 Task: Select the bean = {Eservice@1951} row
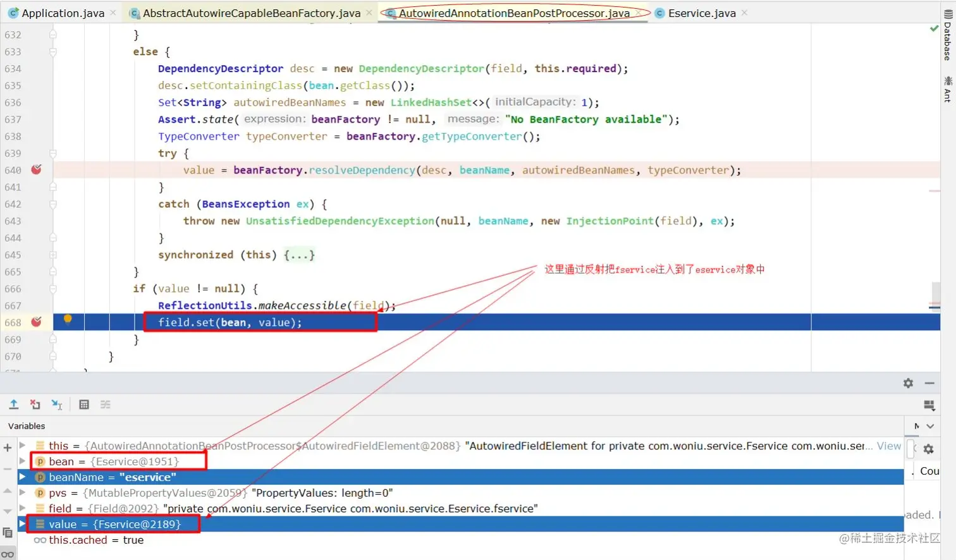460,461
